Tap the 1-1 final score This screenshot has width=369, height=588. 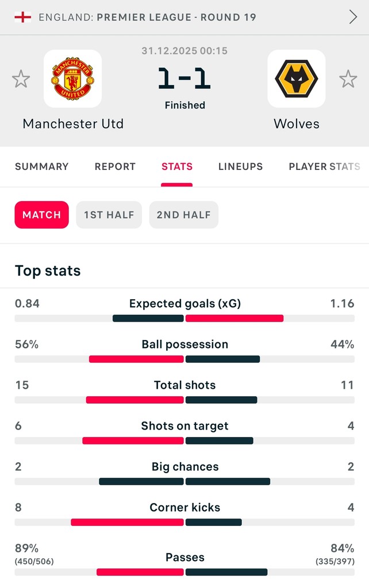point(184,79)
